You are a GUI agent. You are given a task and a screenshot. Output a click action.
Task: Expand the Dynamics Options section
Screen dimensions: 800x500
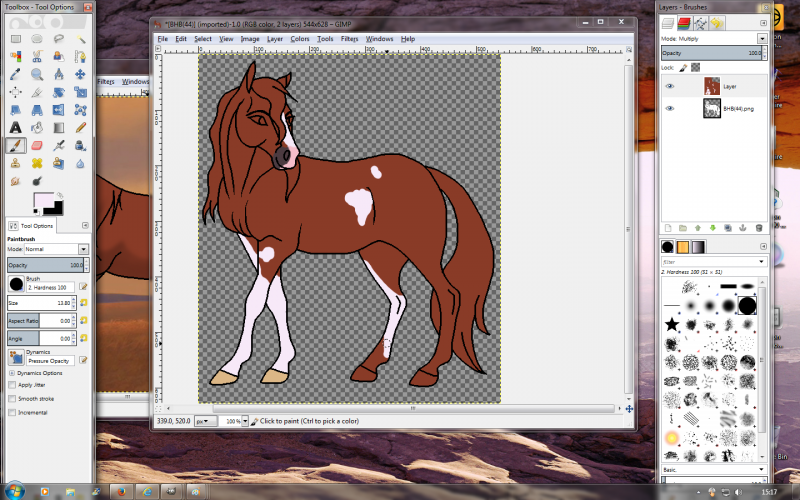click(12, 373)
